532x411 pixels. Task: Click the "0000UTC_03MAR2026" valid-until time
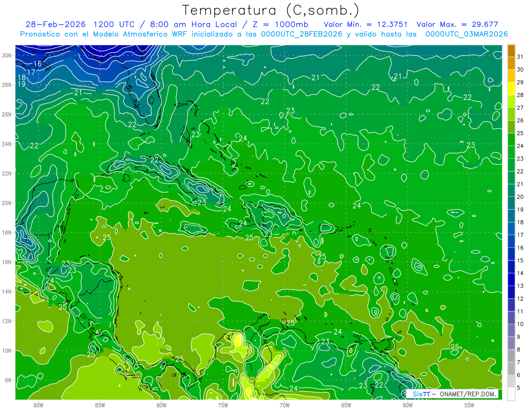tap(466, 34)
